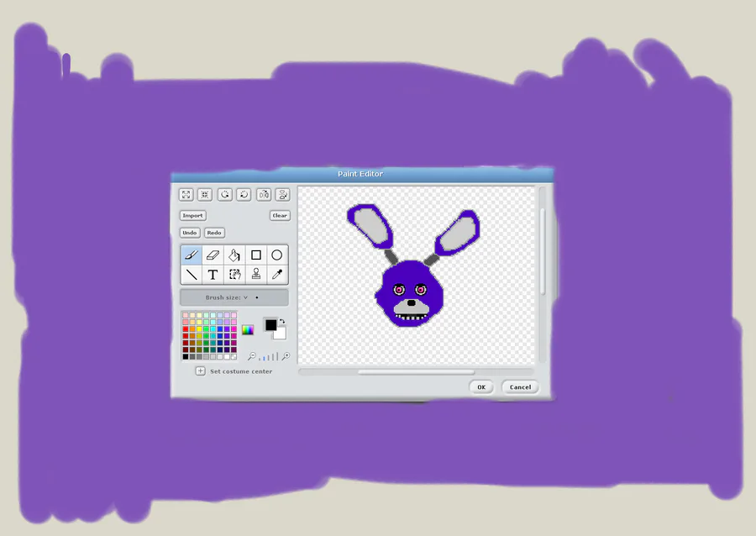Choose the bright red palette color

pyautogui.click(x=186, y=328)
